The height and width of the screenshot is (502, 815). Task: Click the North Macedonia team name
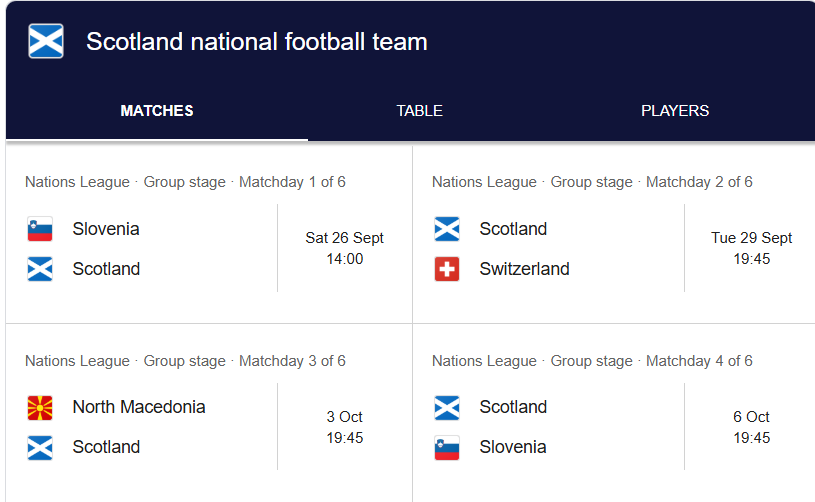(139, 407)
